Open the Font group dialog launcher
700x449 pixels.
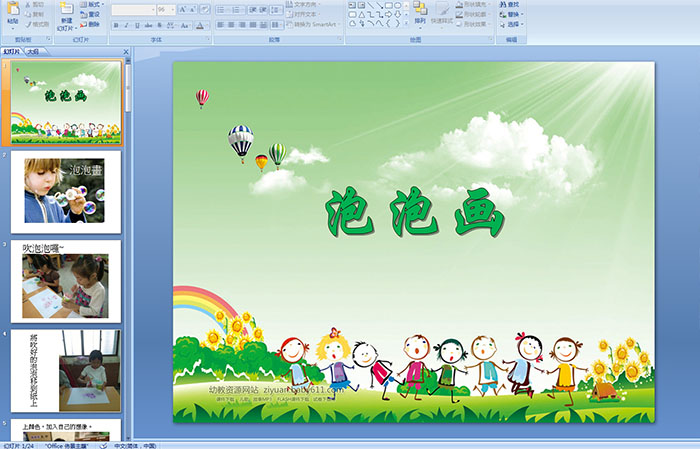coord(208,40)
